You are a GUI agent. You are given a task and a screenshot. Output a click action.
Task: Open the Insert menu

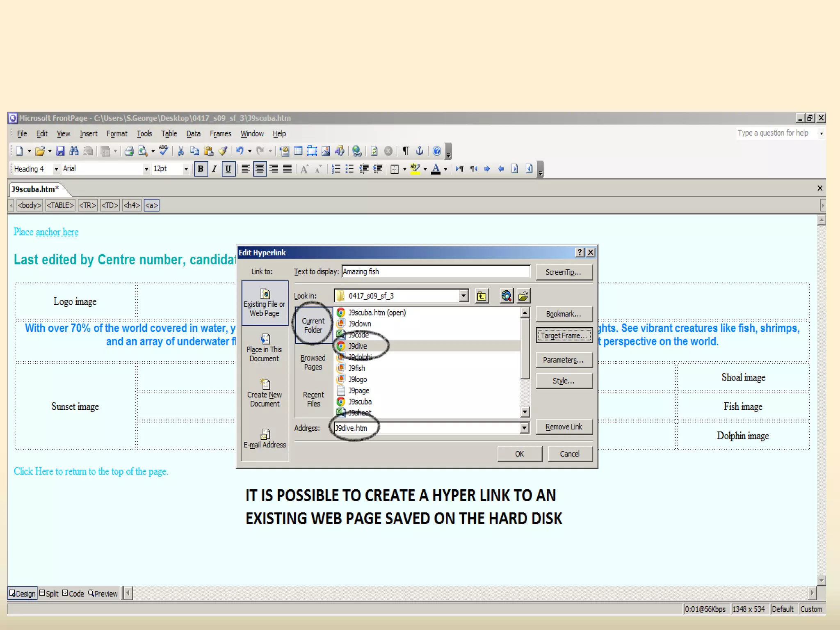tap(88, 134)
